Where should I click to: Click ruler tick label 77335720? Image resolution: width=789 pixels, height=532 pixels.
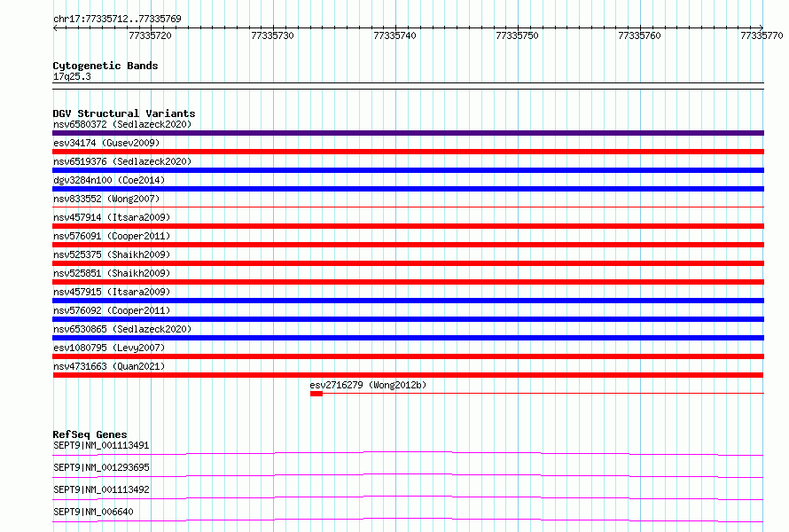tap(150, 35)
